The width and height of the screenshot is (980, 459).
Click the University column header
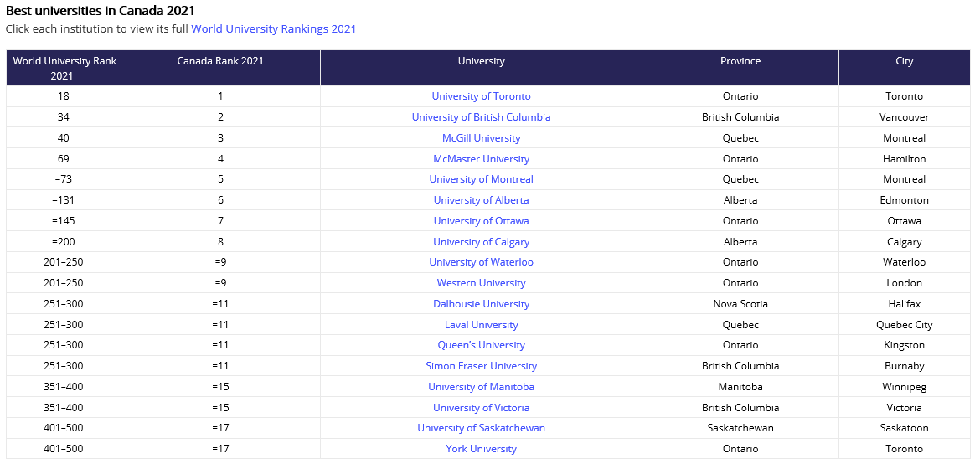pos(482,68)
